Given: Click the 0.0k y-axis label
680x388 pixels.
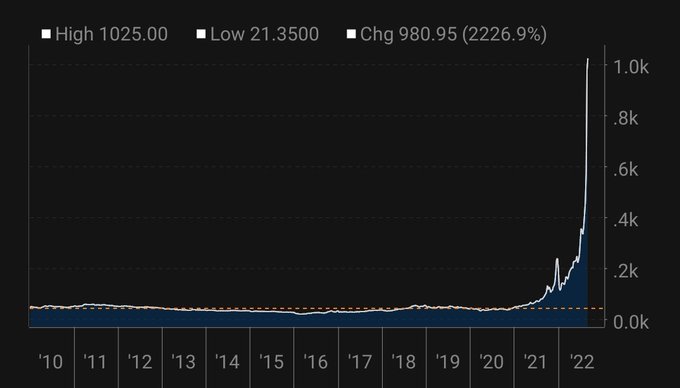Looking at the screenshot, I should coord(631,323).
